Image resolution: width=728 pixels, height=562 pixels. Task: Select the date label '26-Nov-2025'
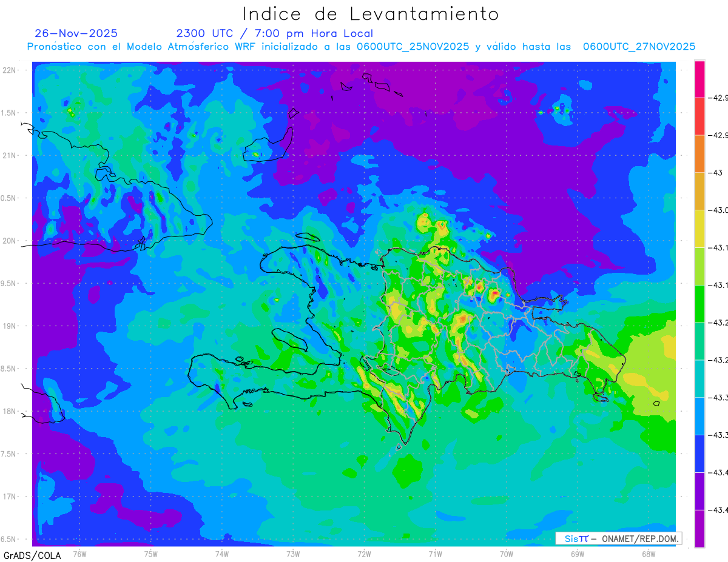[x=76, y=33]
